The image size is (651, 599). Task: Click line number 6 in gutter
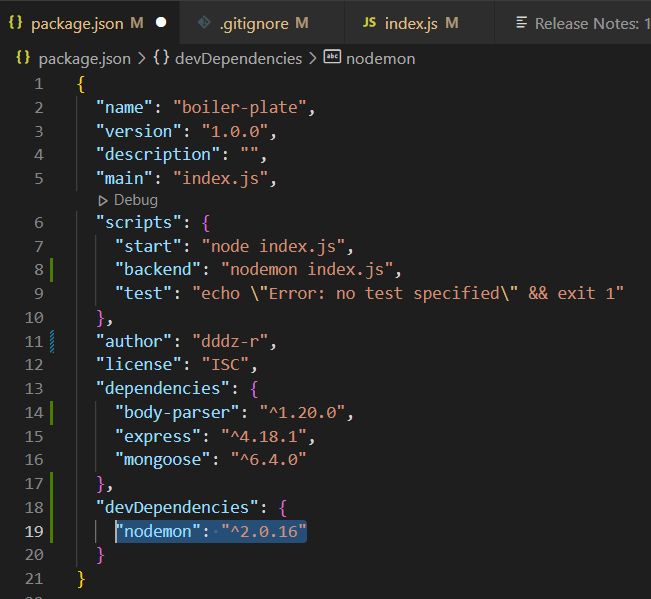click(x=39, y=222)
